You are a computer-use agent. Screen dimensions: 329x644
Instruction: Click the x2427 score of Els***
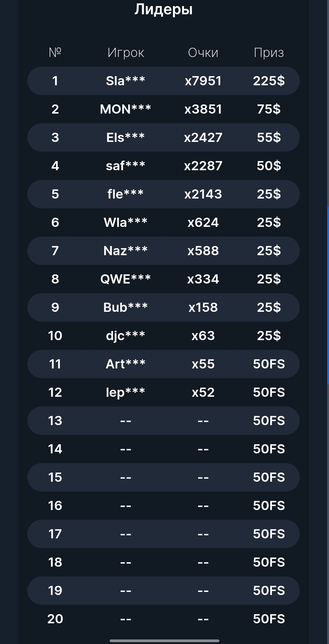click(x=203, y=138)
